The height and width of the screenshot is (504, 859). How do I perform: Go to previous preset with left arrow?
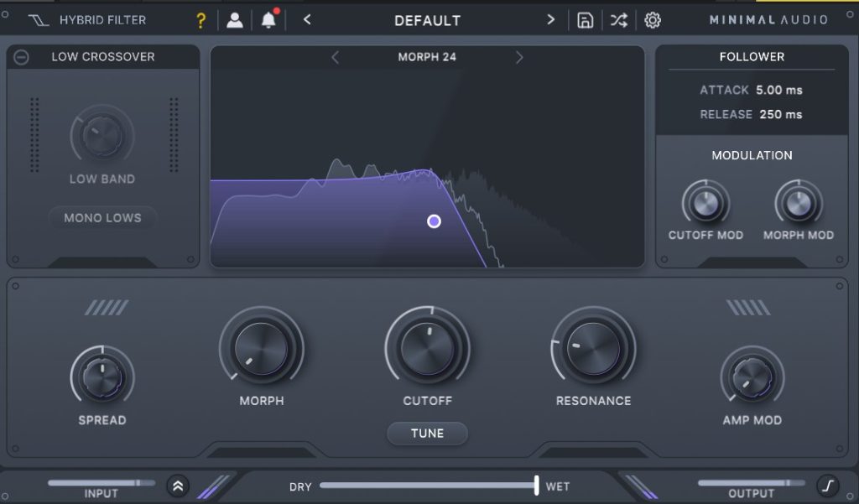point(307,20)
